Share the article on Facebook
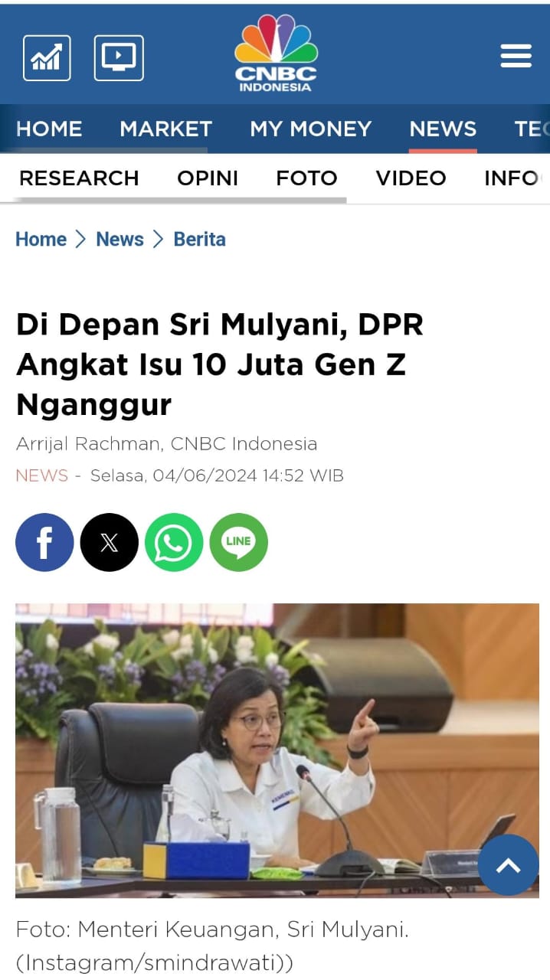This screenshot has height=980, width=550. coord(44,542)
